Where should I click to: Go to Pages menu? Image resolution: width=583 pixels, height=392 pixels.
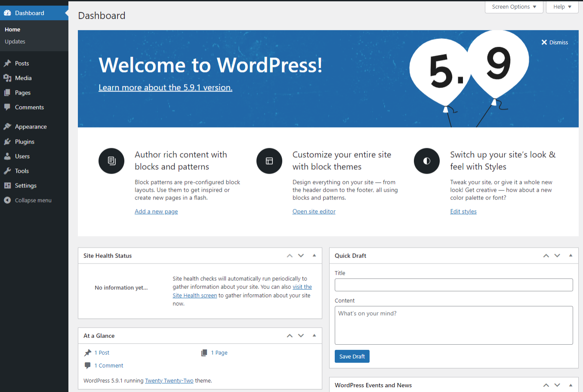34,92
